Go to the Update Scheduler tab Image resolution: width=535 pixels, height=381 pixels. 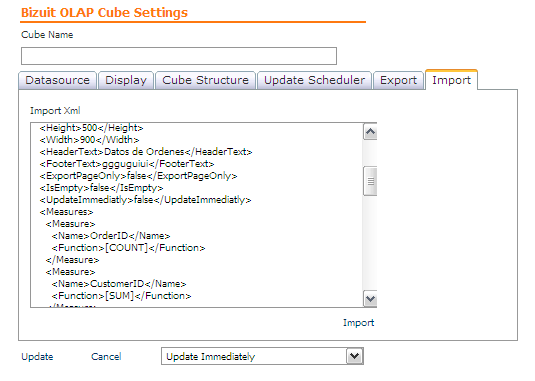pyautogui.click(x=314, y=80)
